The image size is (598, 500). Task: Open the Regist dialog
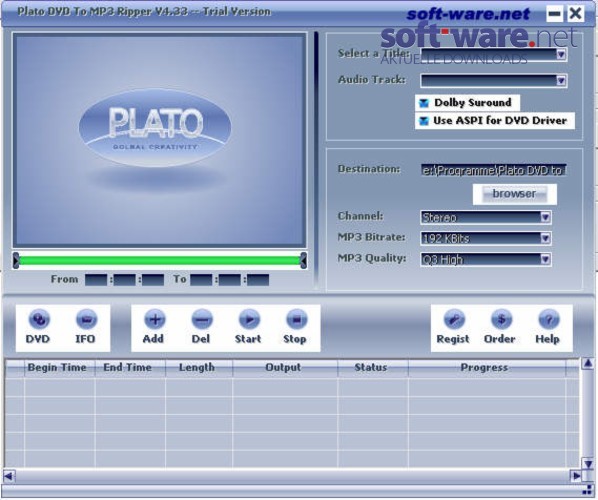coord(453,327)
